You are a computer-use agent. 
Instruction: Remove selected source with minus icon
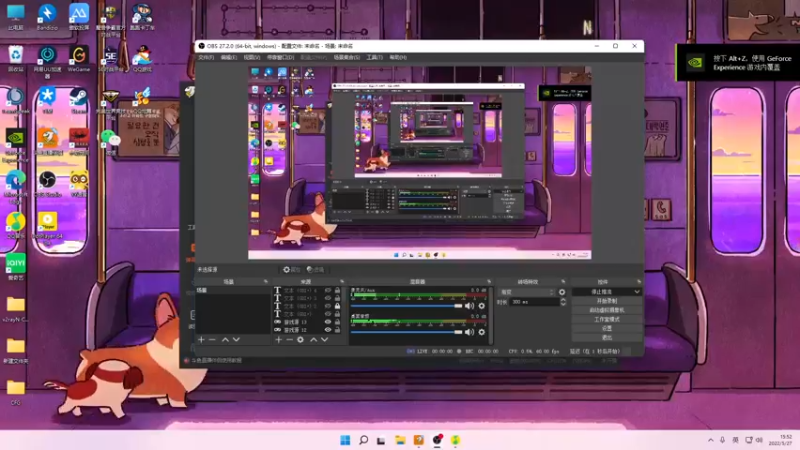click(x=289, y=339)
